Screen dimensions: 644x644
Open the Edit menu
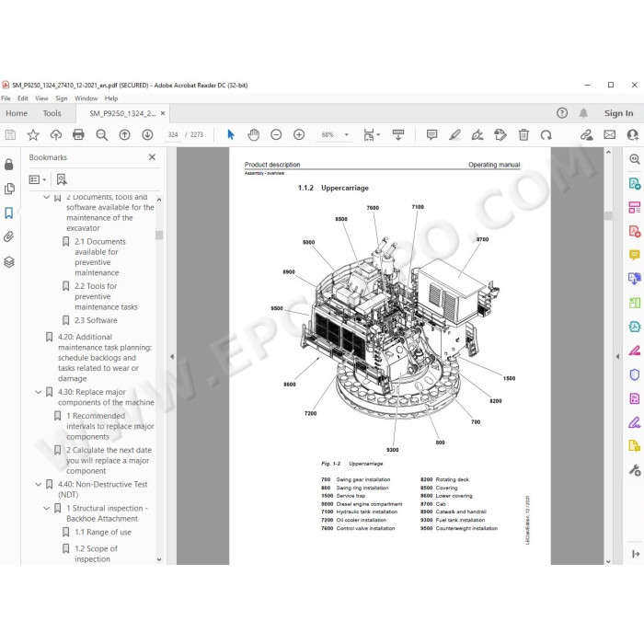tap(23, 98)
